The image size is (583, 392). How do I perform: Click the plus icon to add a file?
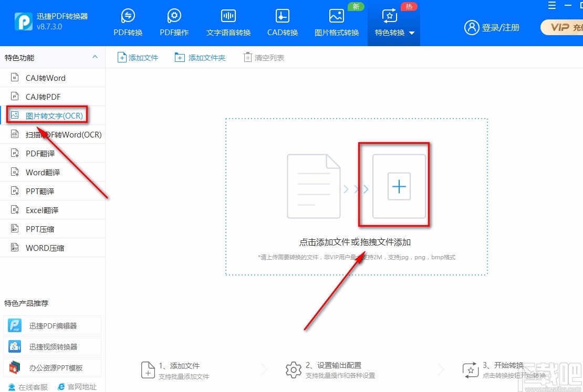399,186
